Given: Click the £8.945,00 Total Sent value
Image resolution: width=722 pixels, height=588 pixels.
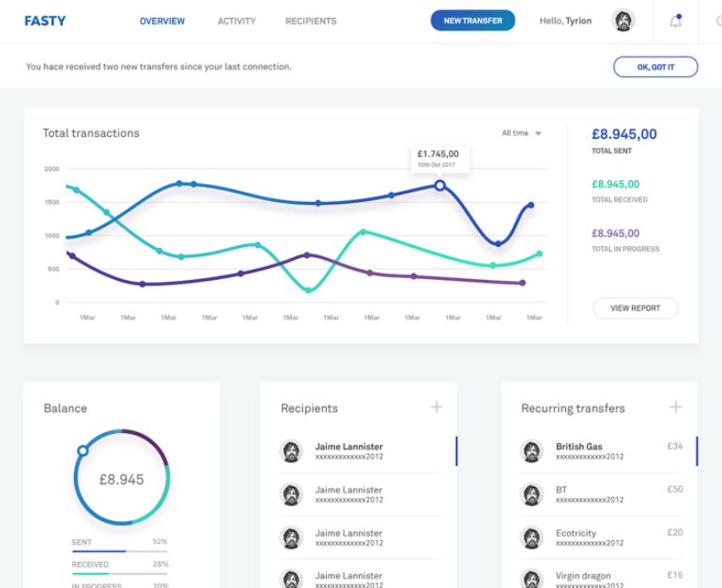Looking at the screenshot, I should point(624,134).
